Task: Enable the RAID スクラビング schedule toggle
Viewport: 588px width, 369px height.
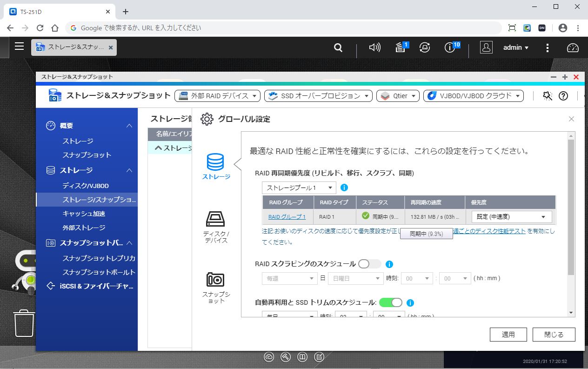Action: click(369, 264)
